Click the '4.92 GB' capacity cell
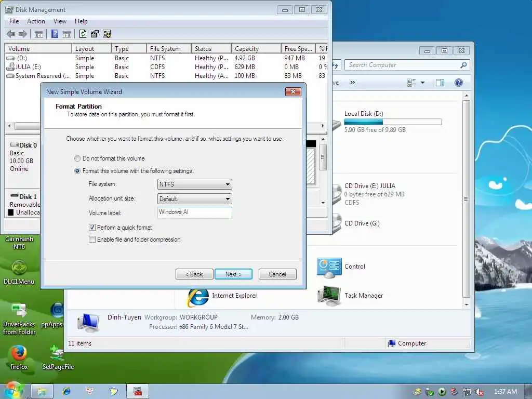 tap(245, 58)
